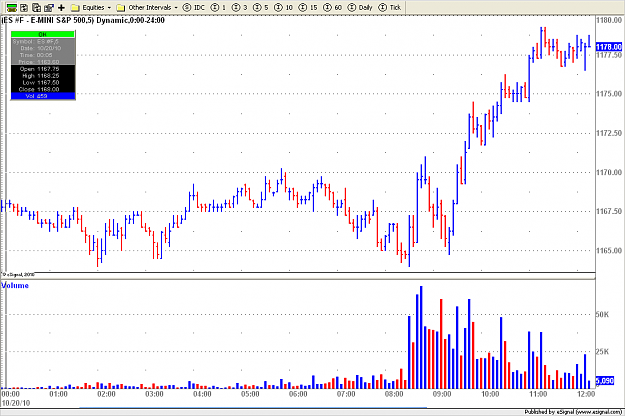Click the 'Close 1168.00' row

coord(43,89)
